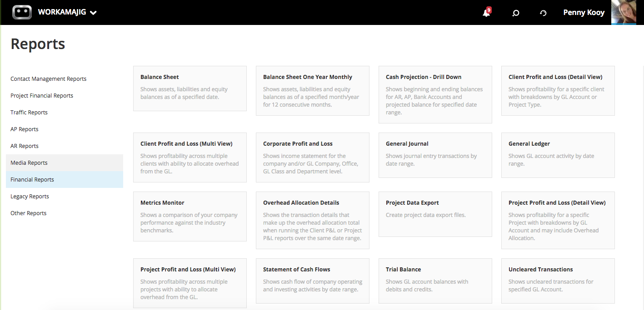Open the Corporate Profit and Loss report
The image size is (644, 310).
point(312,157)
